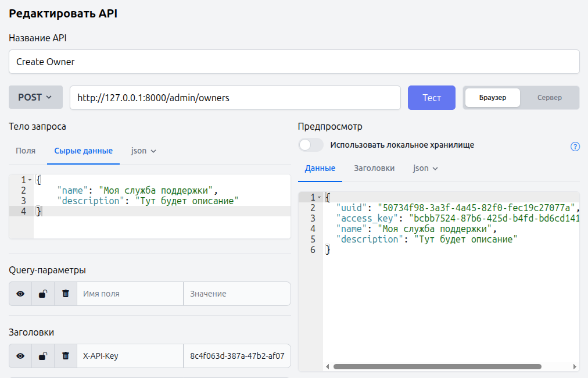Click the "description" line in preview

click(x=426, y=239)
